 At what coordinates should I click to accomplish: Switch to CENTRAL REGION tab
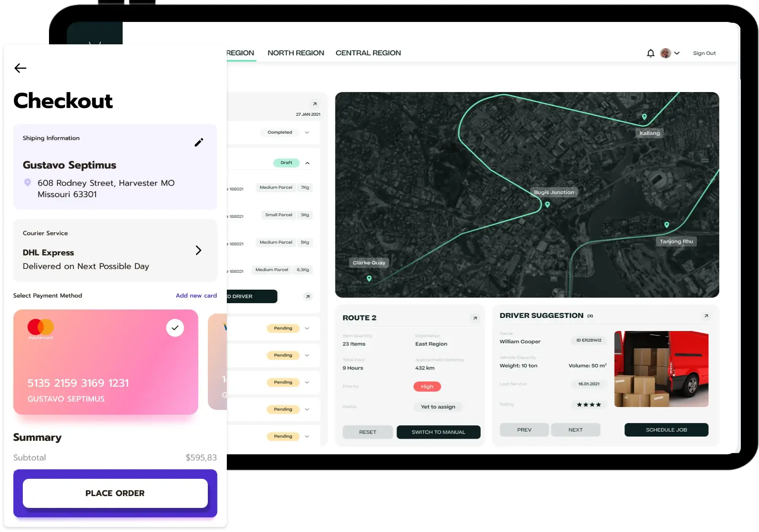(368, 53)
